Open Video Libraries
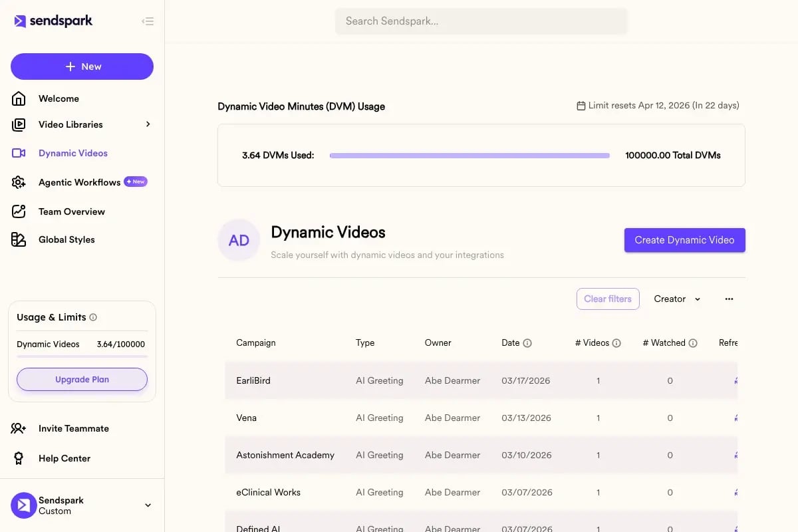The image size is (798, 532). pos(70,124)
